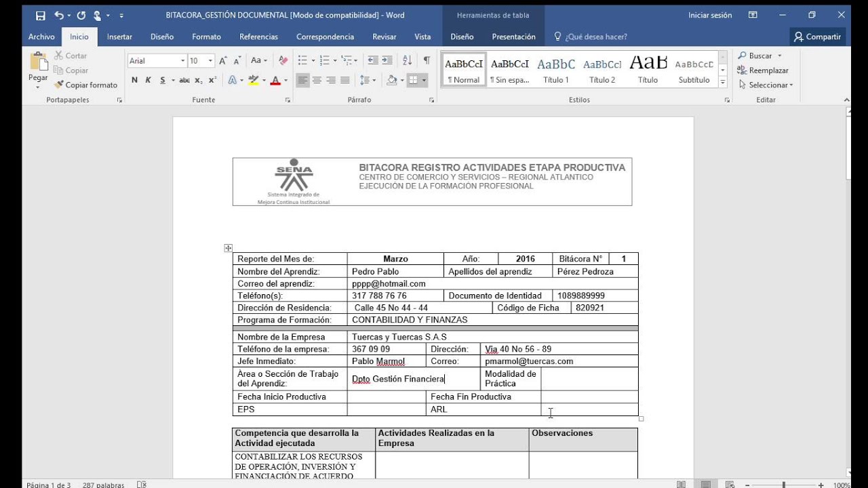The width and height of the screenshot is (868, 488).
Task: Click Iniciar sesión to sign in
Action: point(710,15)
